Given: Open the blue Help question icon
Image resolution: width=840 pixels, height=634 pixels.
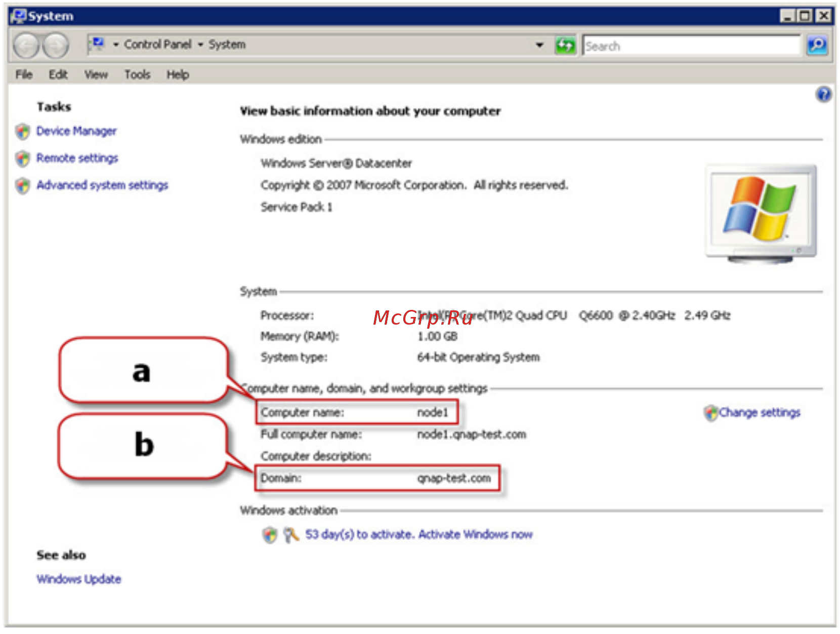Looking at the screenshot, I should [x=823, y=94].
